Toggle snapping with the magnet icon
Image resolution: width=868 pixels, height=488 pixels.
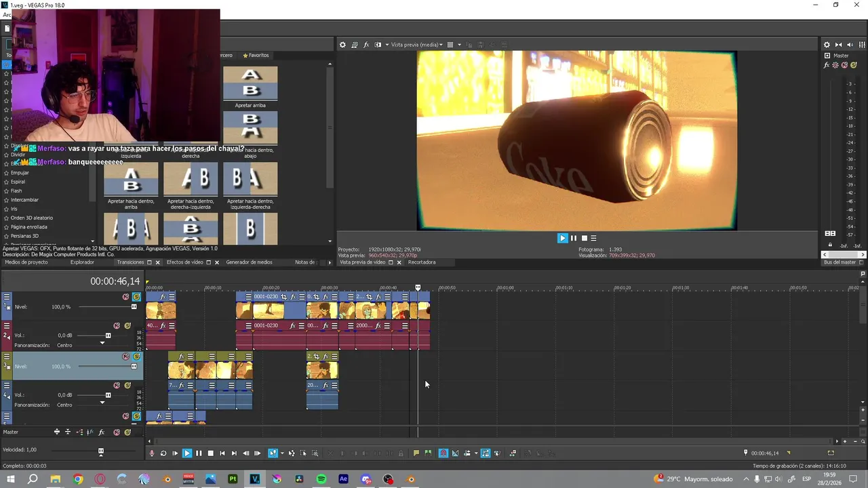pos(443,453)
